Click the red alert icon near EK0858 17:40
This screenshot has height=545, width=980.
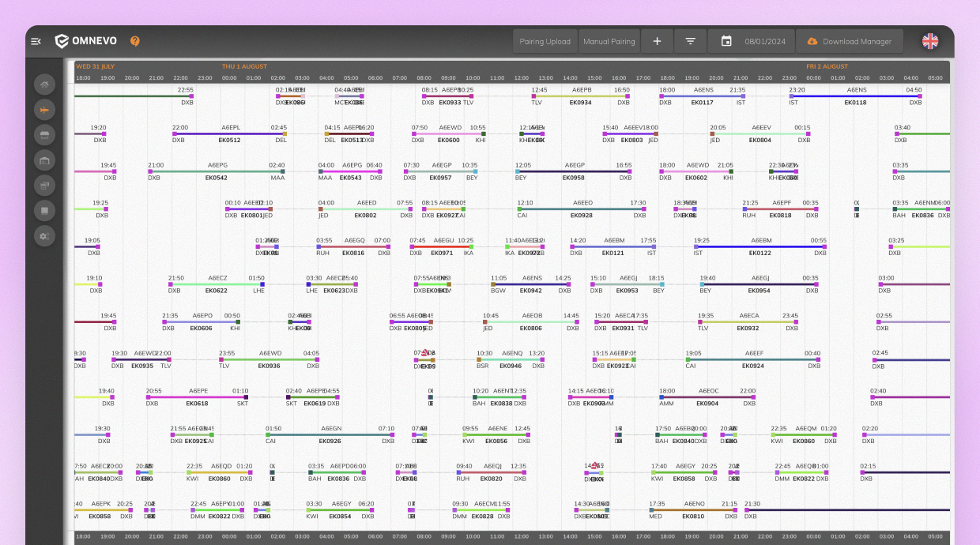pos(594,465)
